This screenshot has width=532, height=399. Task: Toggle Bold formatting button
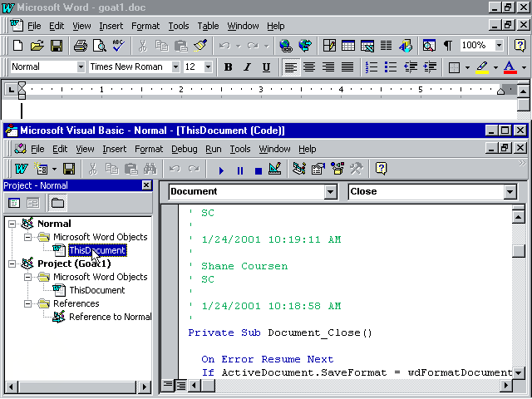[x=228, y=66]
